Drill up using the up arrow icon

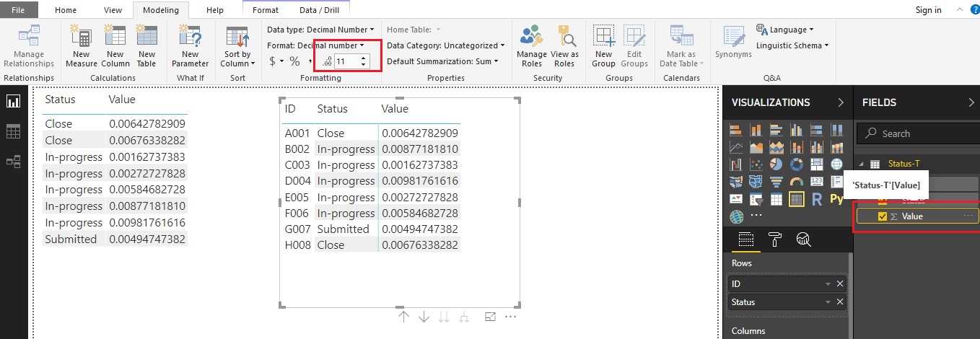tap(403, 317)
